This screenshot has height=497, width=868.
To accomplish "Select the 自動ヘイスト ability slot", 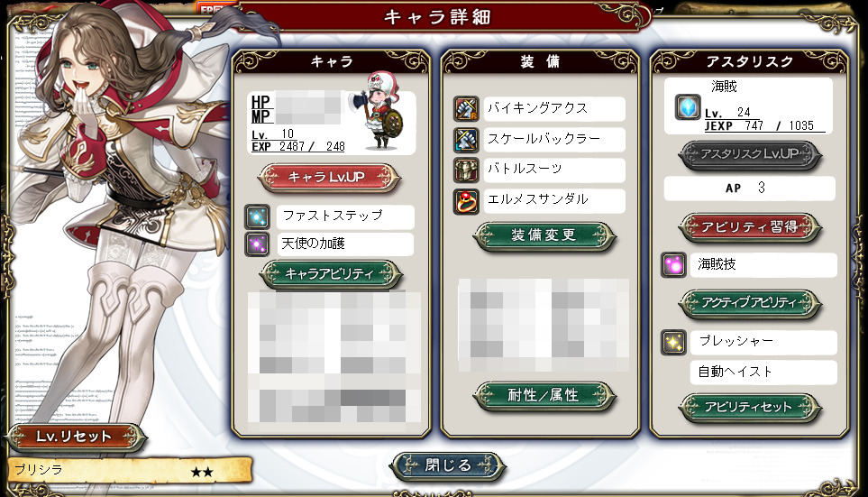I will pyautogui.click(x=763, y=372).
